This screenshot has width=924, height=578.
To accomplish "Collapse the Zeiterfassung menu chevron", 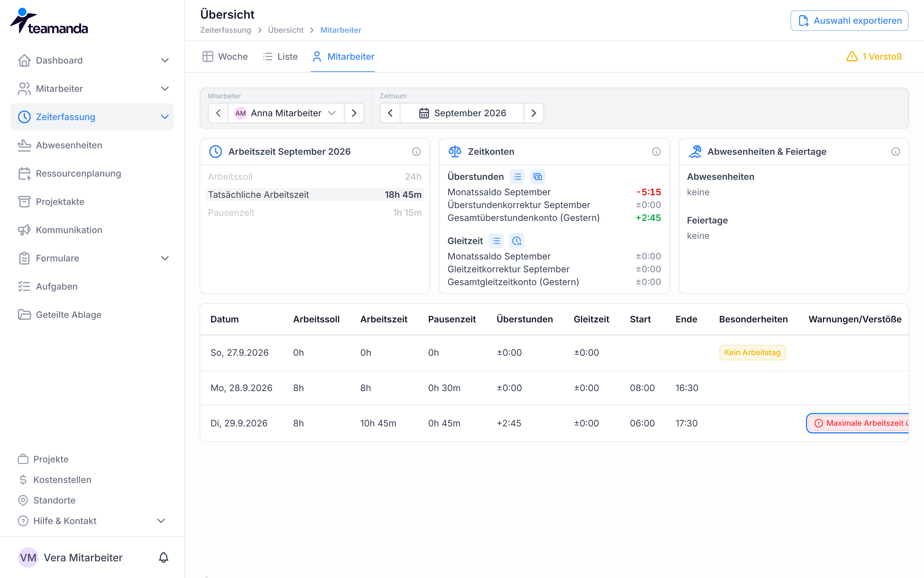I will pos(165,117).
